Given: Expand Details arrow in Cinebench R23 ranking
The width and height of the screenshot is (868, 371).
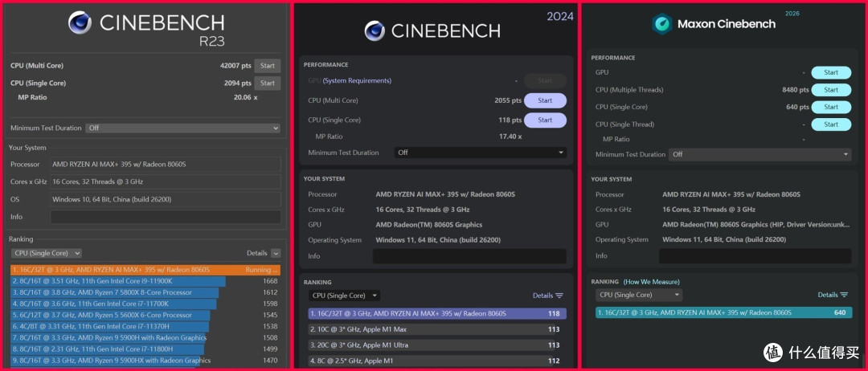Looking at the screenshot, I should pos(275,253).
